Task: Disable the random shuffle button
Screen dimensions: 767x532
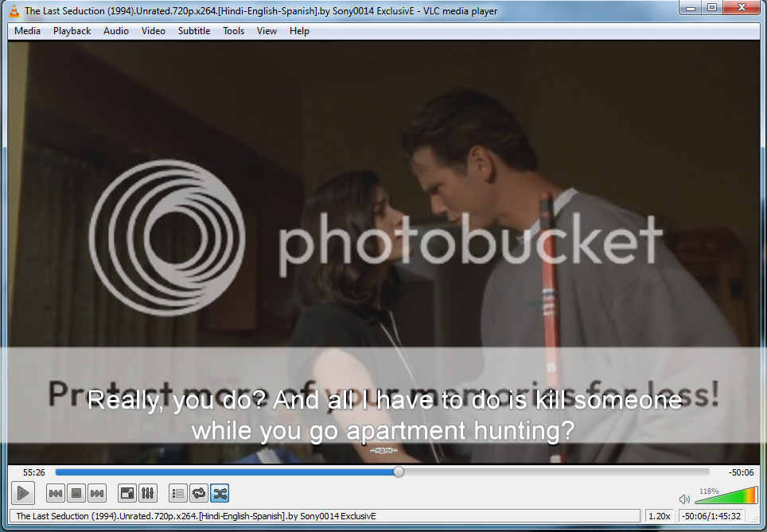Action: click(220, 493)
